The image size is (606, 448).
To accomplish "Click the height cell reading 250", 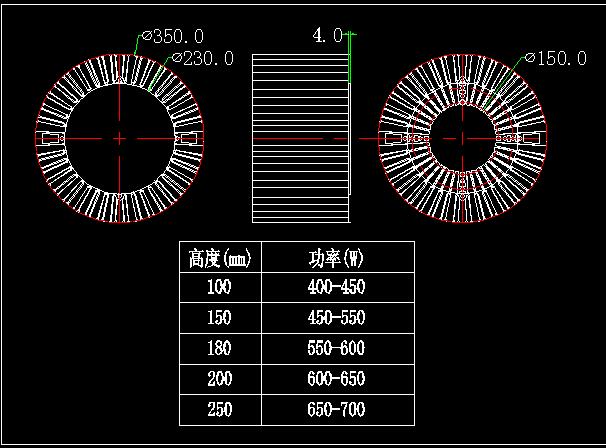I will 220,410.
